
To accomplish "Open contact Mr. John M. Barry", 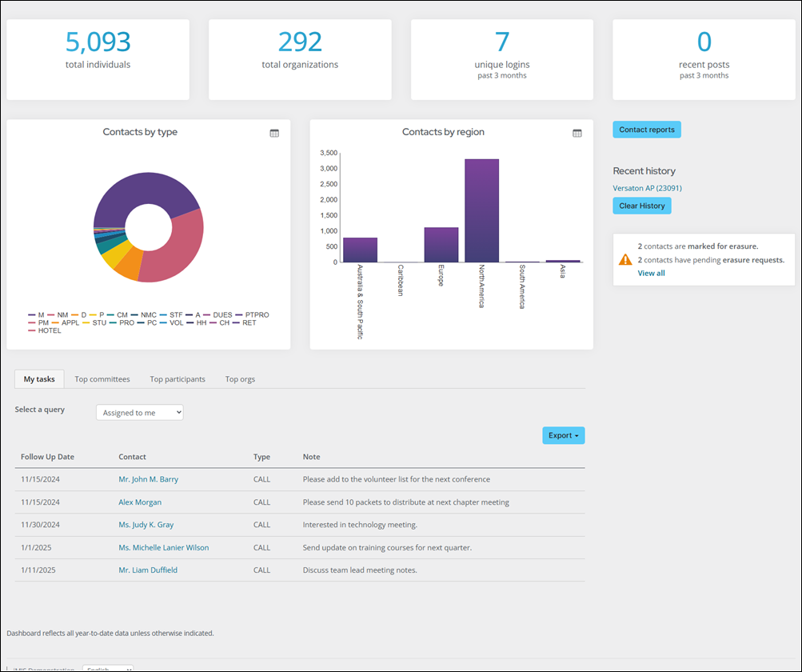I will (149, 479).
